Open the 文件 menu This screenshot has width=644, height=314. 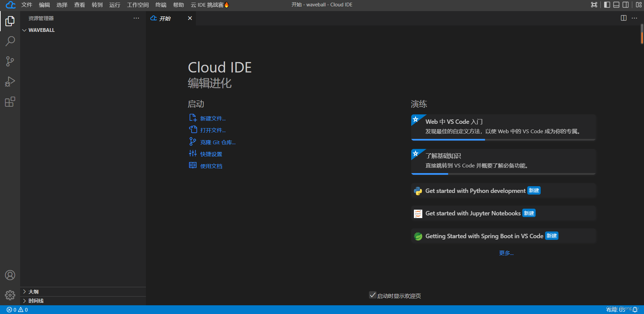[26, 5]
